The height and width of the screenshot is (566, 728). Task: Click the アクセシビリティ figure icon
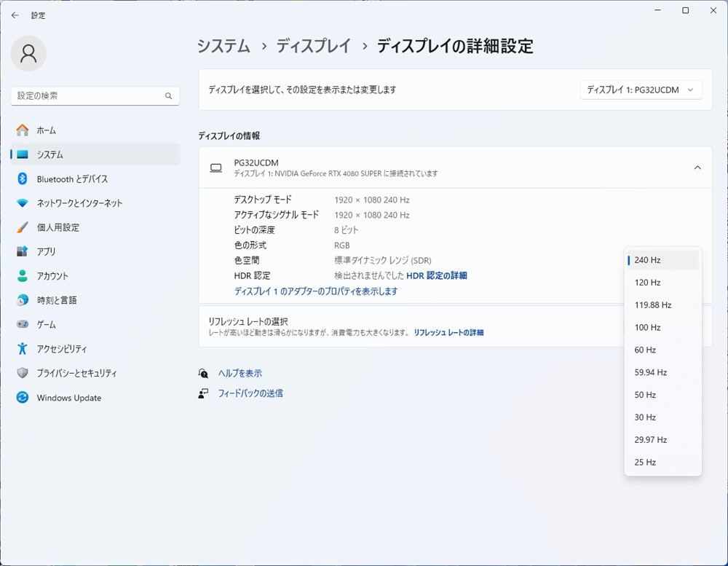[x=23, y=348]
